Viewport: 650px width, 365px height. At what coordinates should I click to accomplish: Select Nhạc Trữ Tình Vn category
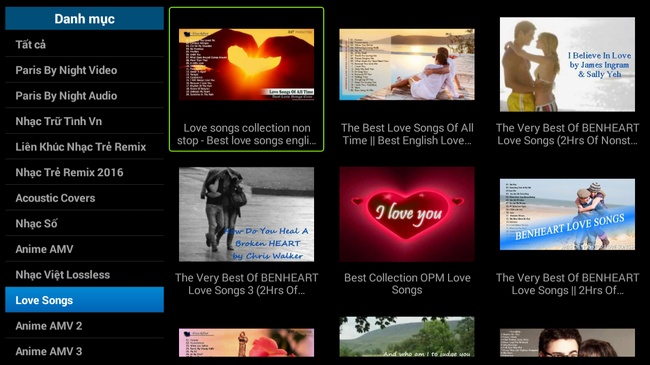[84, 121]
